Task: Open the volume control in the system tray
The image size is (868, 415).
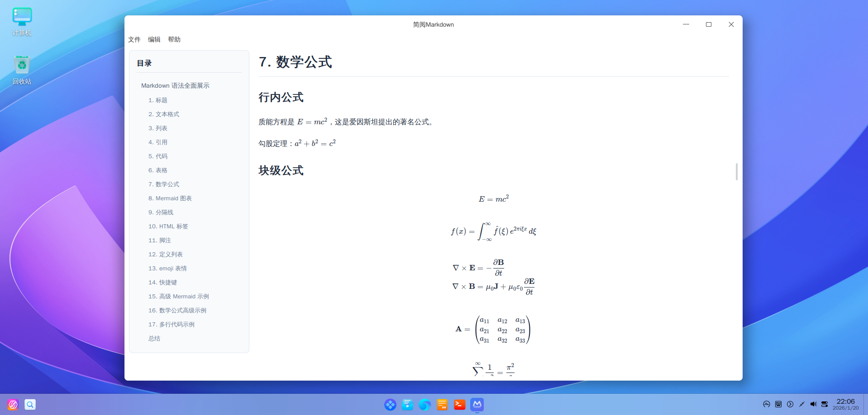Action: click(x=814, y=404)
